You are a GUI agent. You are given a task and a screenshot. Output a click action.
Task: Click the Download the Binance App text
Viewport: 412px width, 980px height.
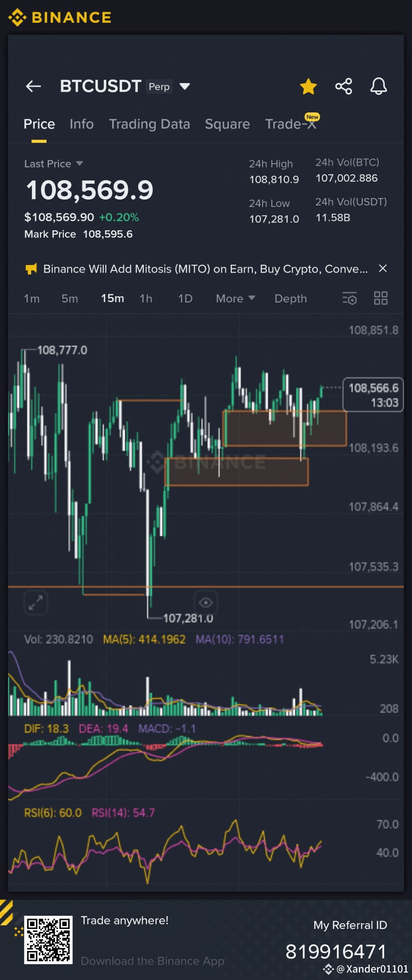tap(152, 961)
